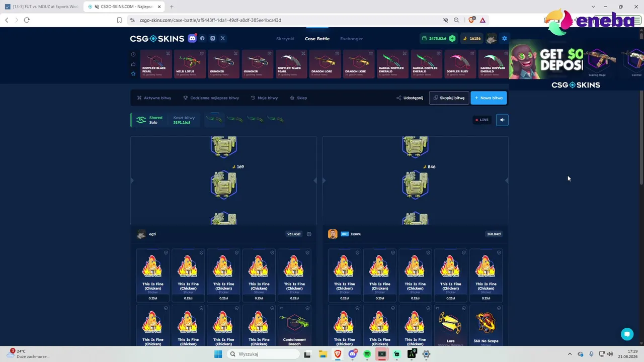Open the Case Battle menu item
The image size is (644, 362).
[x=317, y=39]
